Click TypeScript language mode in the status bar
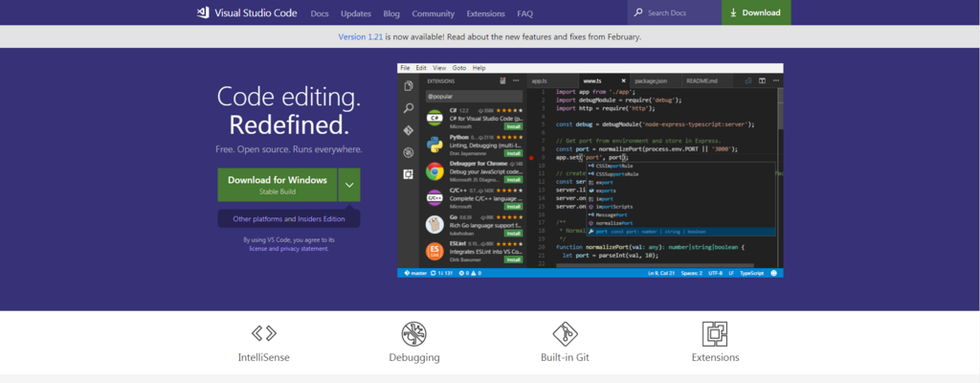 tap(752, 273)
